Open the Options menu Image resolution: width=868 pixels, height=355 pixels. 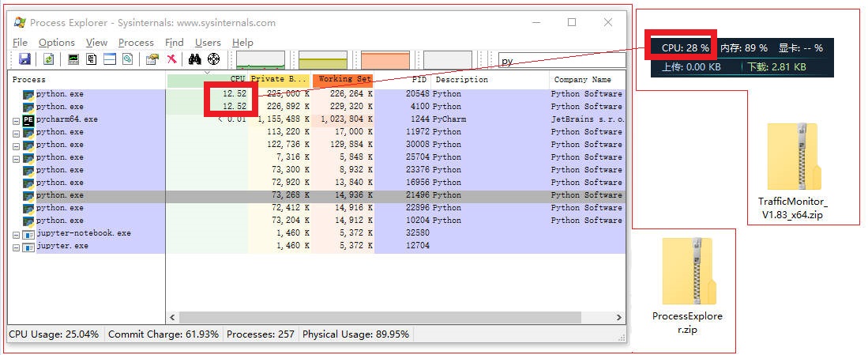point(56,43)
